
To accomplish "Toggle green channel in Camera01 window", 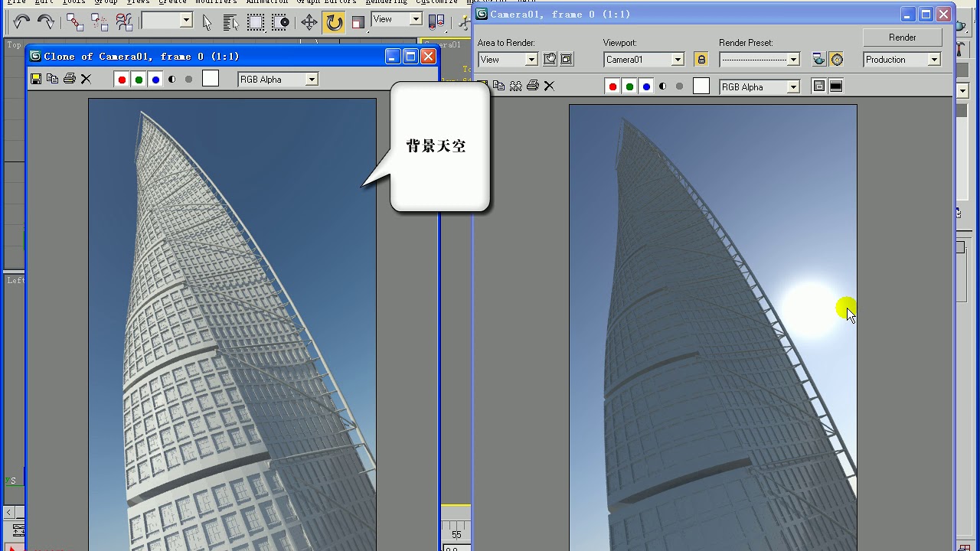I will click(629, 86).
